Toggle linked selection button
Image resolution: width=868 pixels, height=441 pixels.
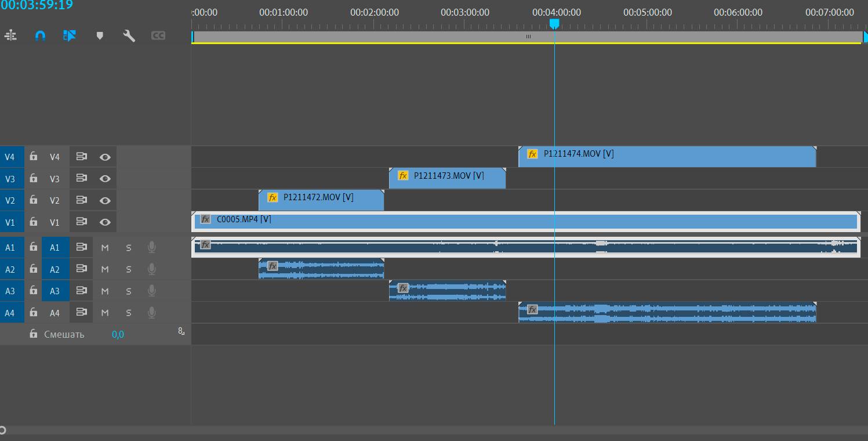click(70, 35)
